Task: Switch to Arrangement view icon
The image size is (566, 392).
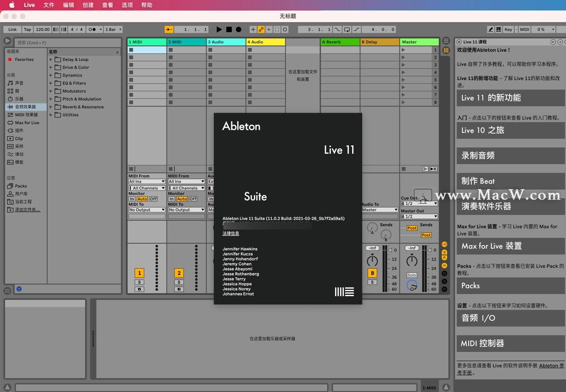Action: coord(446,41)
